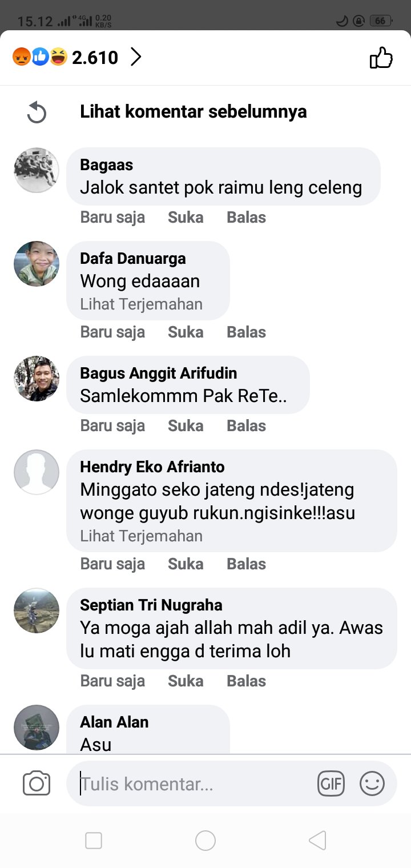Open the emoji smiley picker
This screenshot has height=868, width=411.
tap(372, 783)
